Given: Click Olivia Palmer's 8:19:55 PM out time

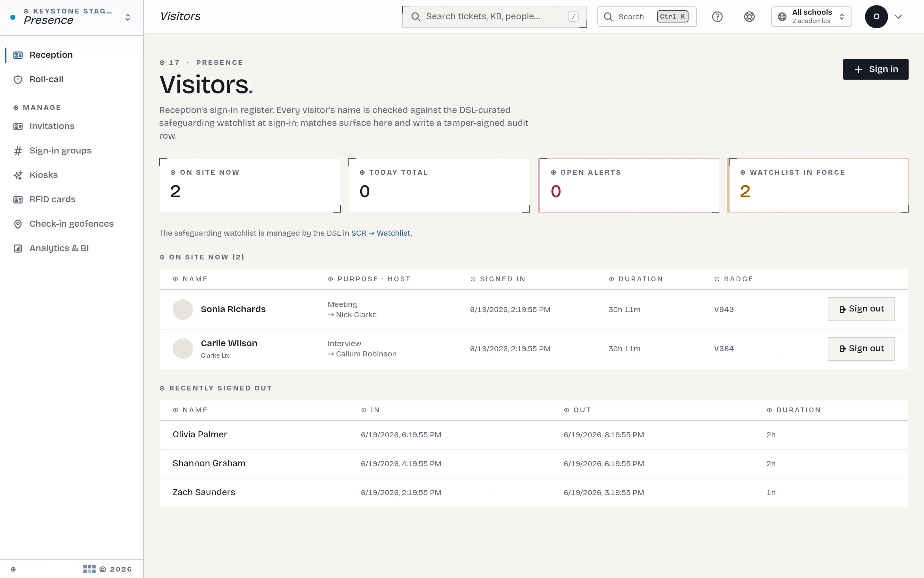Looking at the screenshot, I should click(604, 435).
